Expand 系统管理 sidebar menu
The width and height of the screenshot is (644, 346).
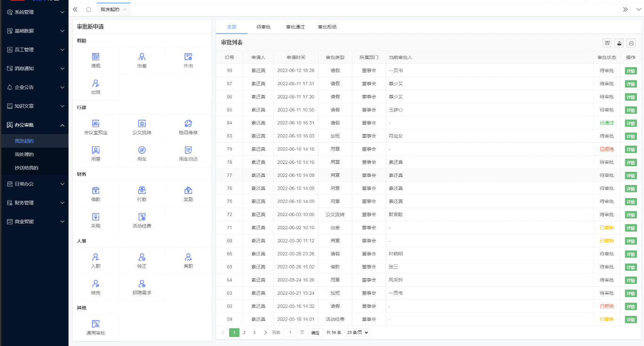tap(34, 12)
